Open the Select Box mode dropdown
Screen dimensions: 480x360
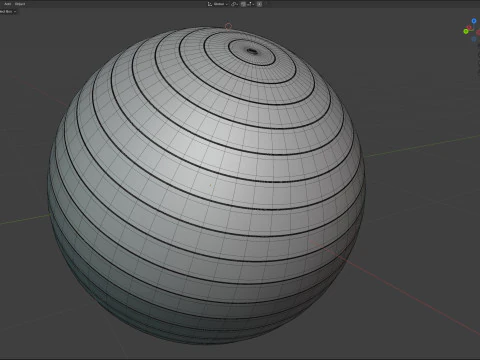pyautogui.click(x=7, y=11)
